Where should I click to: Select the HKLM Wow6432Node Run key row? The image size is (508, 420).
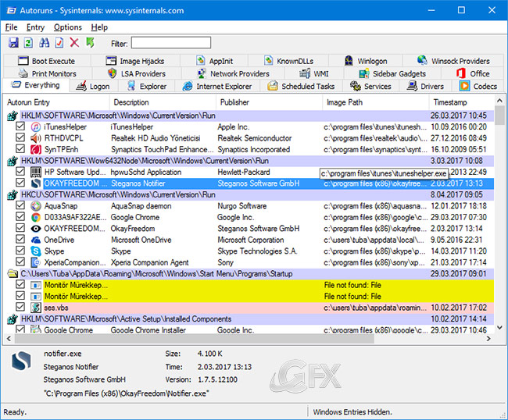tap(250, 161)
